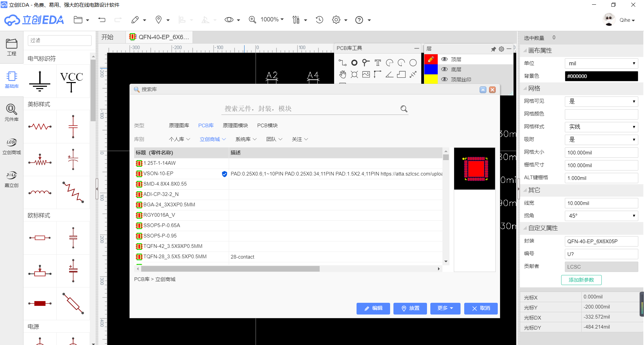Expand the 团队 category dropdown
Viewport: 644px width, 345px height.
click(x=274, y=139)
